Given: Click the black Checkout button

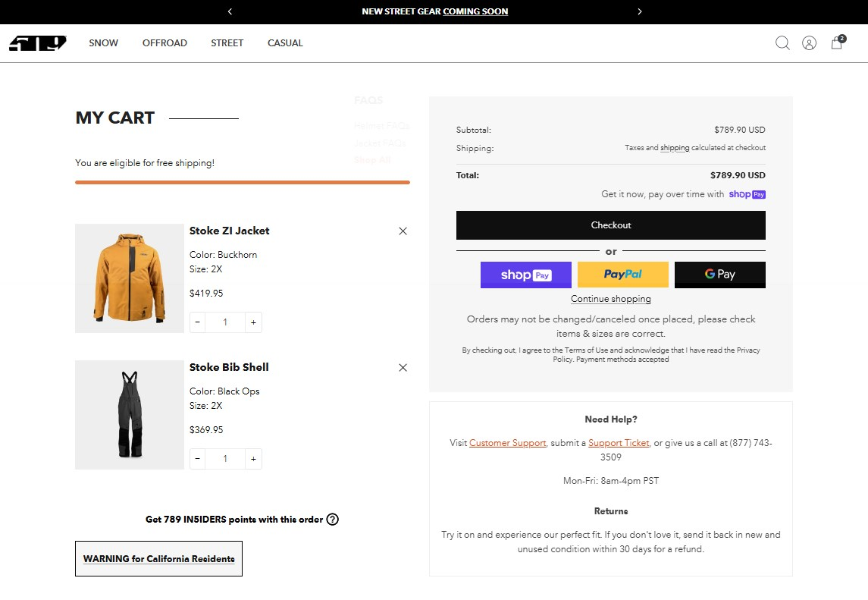Looking at the screenshot, I should click(x=610, y=225).
